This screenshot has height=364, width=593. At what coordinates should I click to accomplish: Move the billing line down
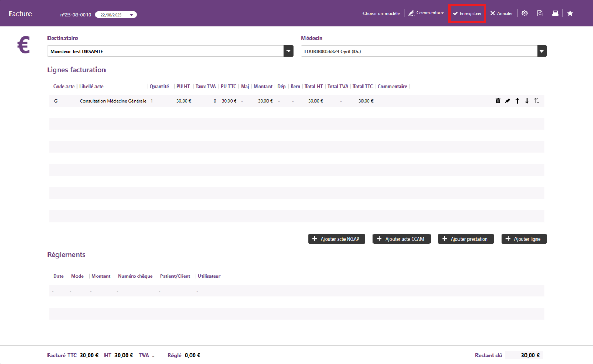(x=527, y=101)
